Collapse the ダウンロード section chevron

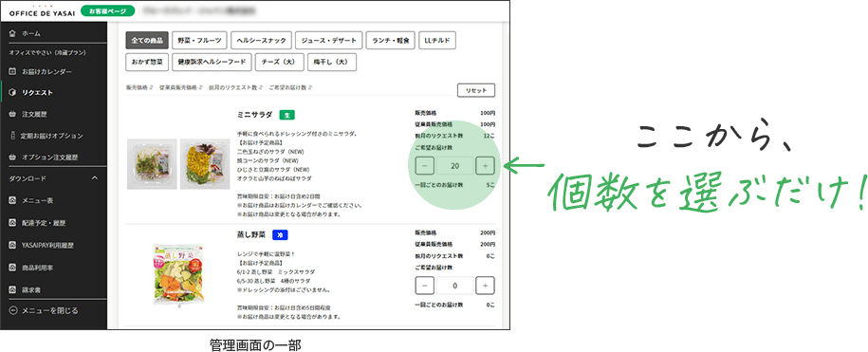(x=94, y=178)
